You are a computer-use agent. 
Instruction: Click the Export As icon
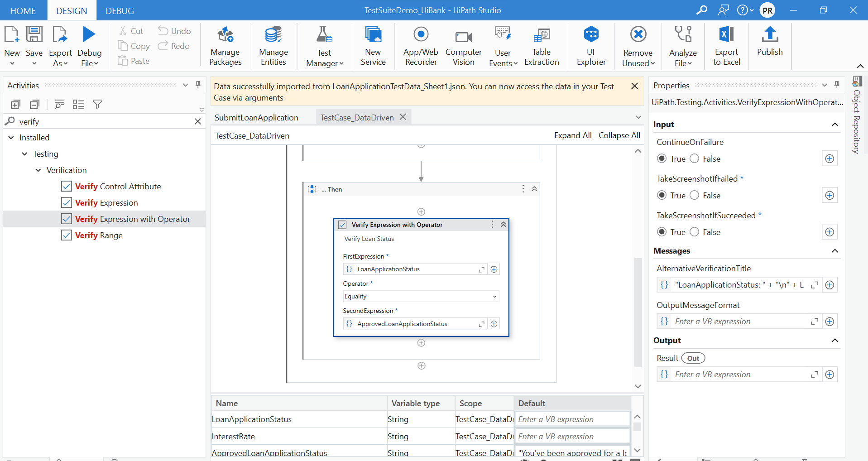click(60, 34)
